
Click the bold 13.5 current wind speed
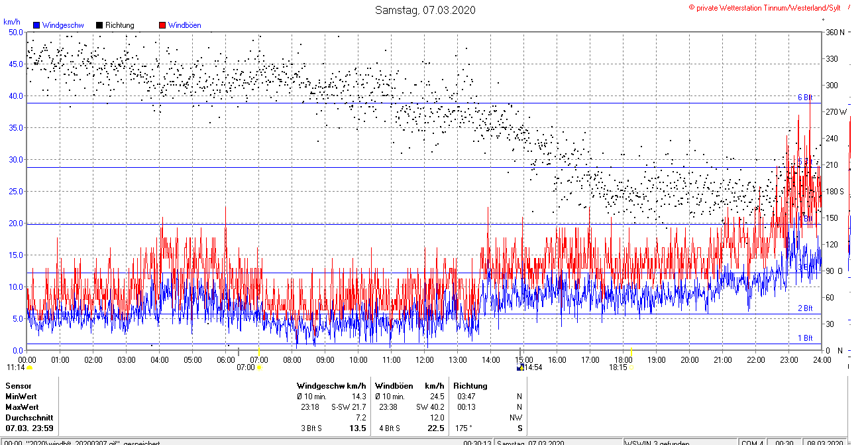(x=358, y=428)
